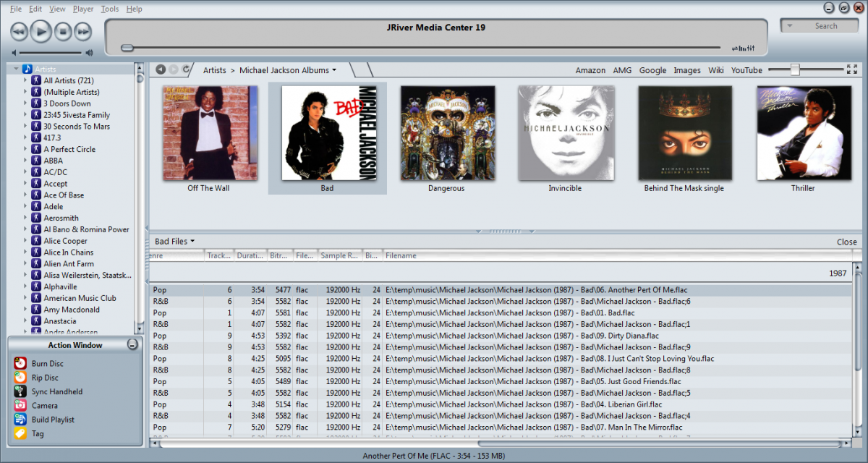Open the Images link
This screenshot has height=463, width=868.
[x=687, y=70]
